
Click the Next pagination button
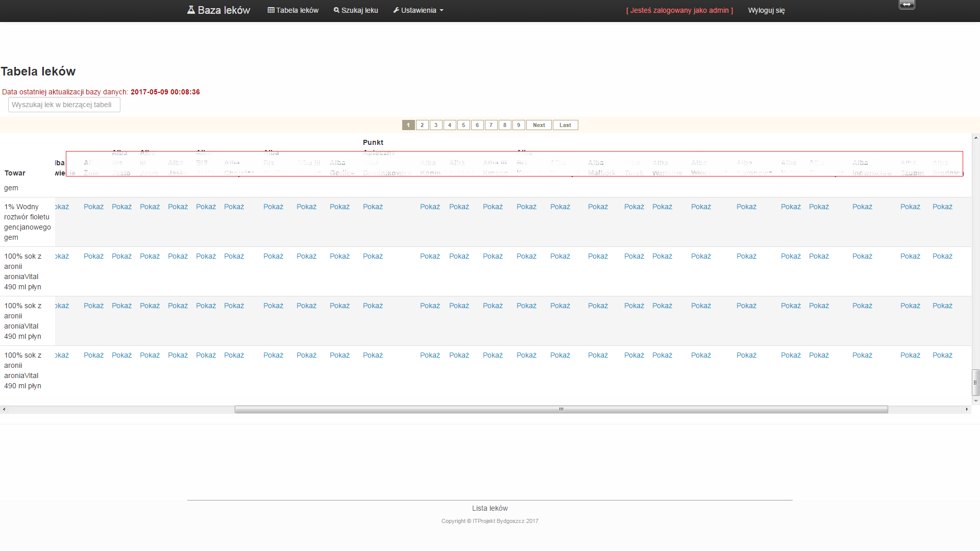click(538, 125)
